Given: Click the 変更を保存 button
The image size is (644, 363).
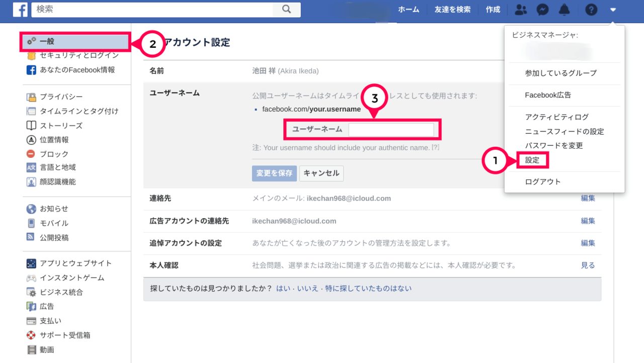Looking at the screenshot, I should [x=274, y=173].
